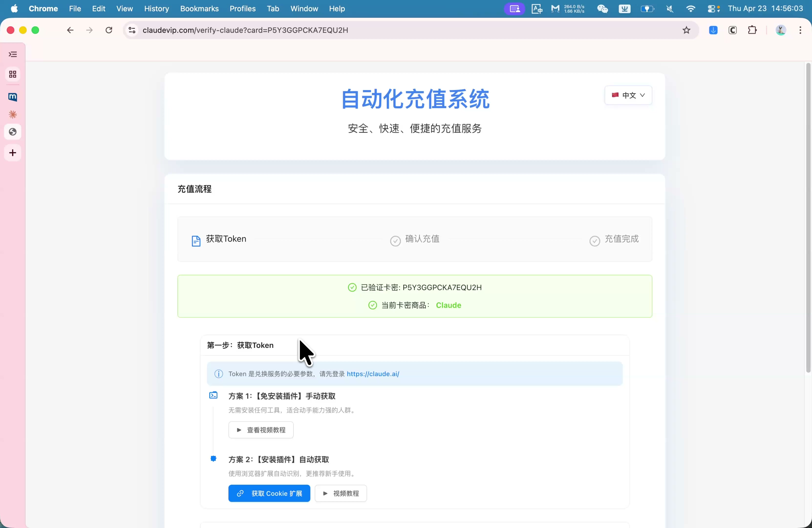Click the 方案 1:【免安装插件】手动获取 title

[x=282, y=396]
